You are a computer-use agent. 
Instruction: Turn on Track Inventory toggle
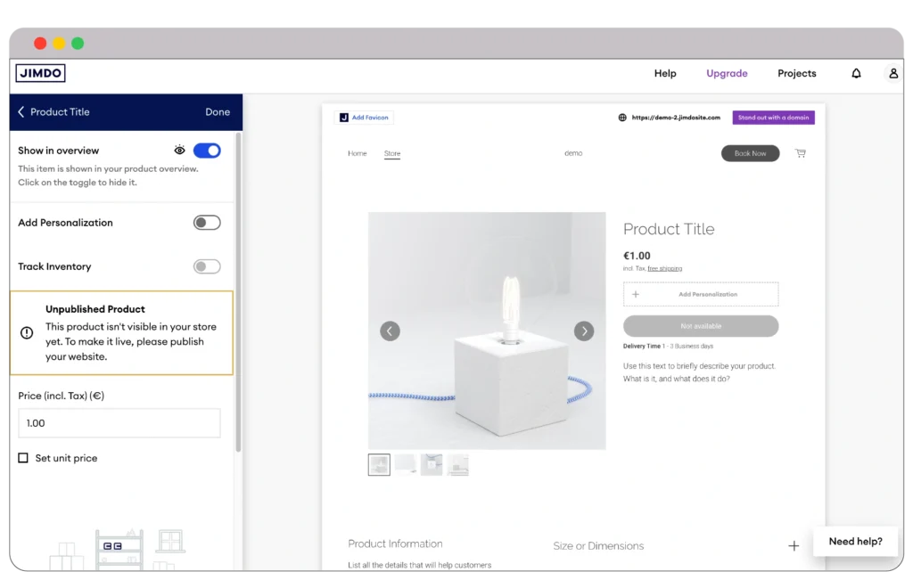click(x=207, y=266)
